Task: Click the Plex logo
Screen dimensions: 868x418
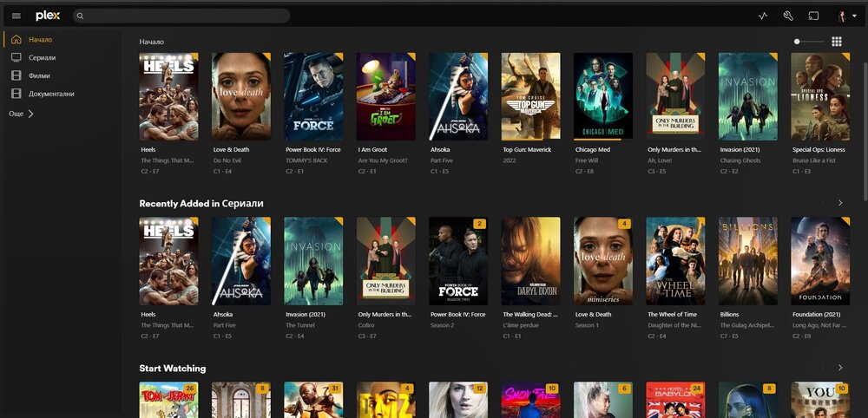Action: pos(47,16)
